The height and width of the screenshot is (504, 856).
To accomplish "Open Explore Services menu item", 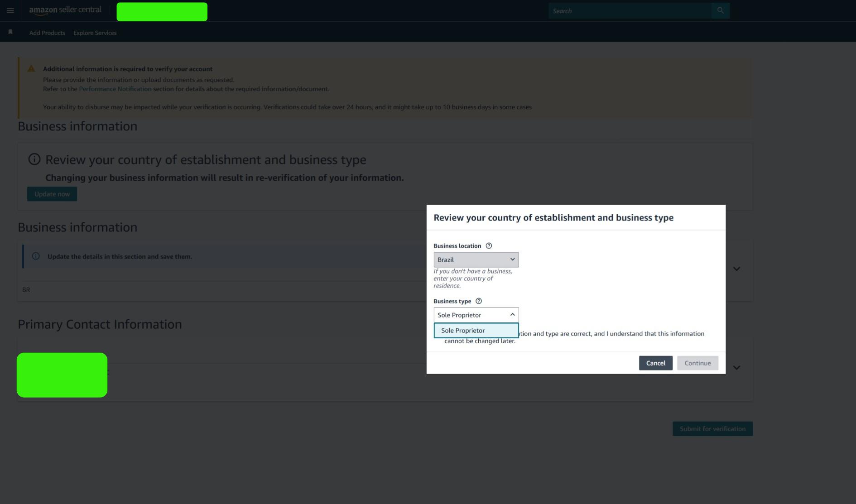I will tap(95, 33).
